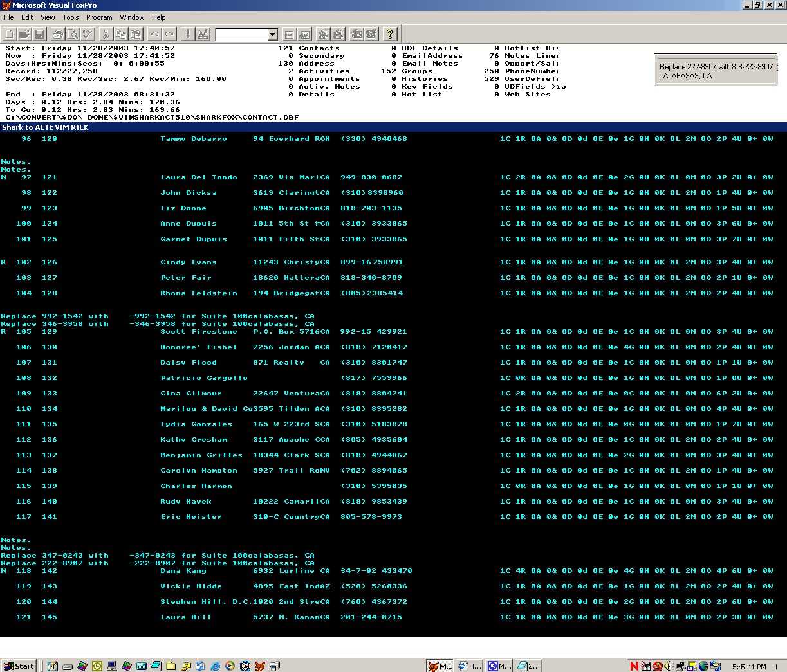Click the contact name Kathy Gresham
The width and height of the screenshot is (787, 672).
(x=194, y=440)
